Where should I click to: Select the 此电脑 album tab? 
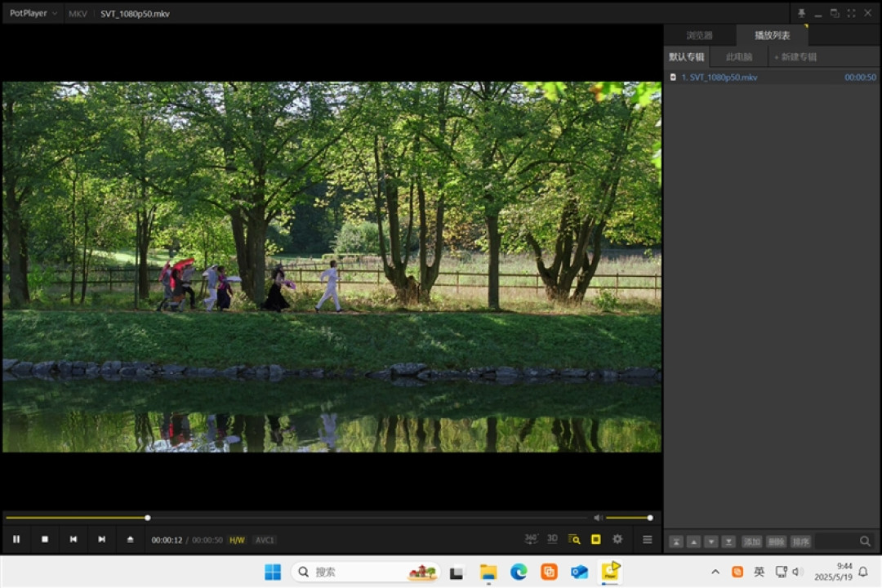coord(738,57)
